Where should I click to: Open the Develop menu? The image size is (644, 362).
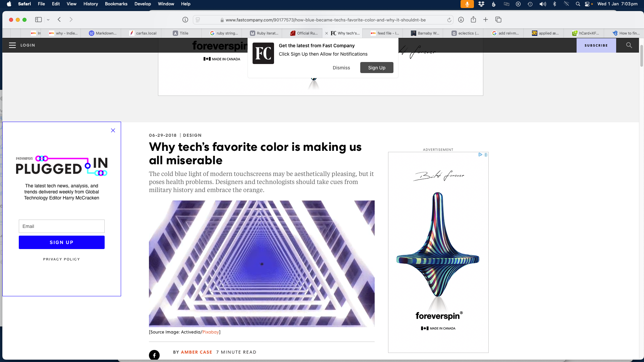click(x=143, y=4)
